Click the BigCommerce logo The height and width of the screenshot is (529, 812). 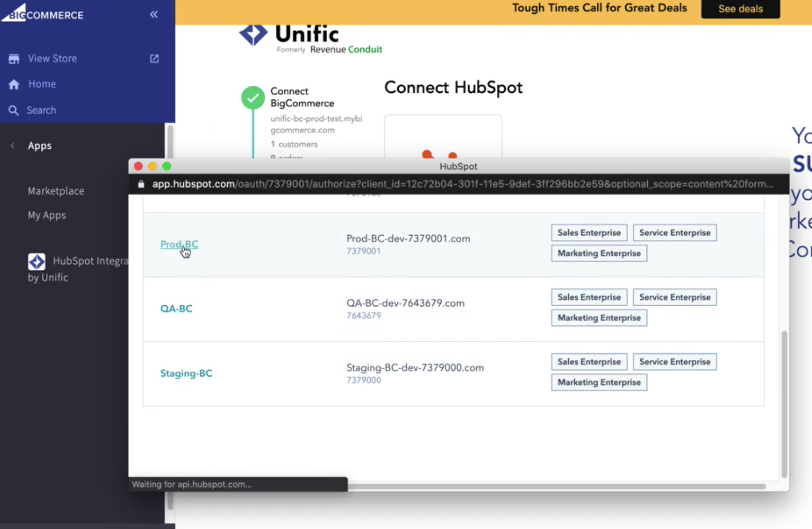(42, 12)
